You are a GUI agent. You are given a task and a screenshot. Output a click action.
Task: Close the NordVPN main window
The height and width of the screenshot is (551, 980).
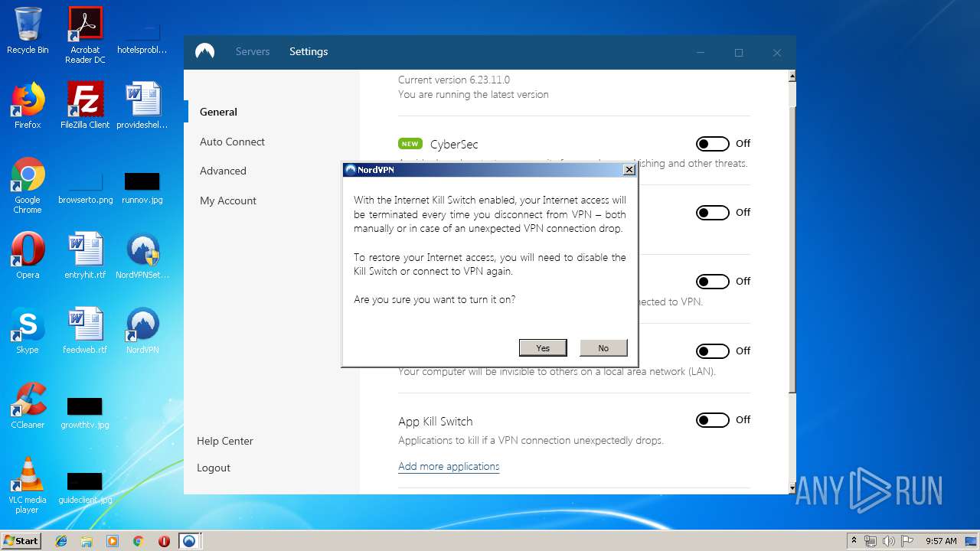777,53
